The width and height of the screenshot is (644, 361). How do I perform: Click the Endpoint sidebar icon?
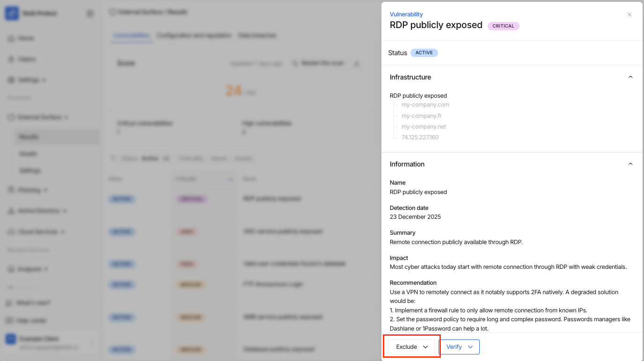[11, 269]
